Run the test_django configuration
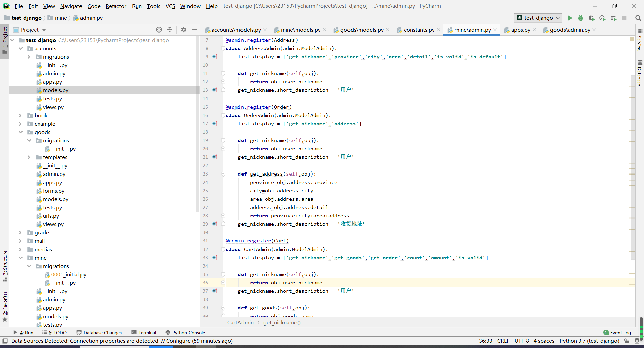The image size is (644, 348). point(570,18)
